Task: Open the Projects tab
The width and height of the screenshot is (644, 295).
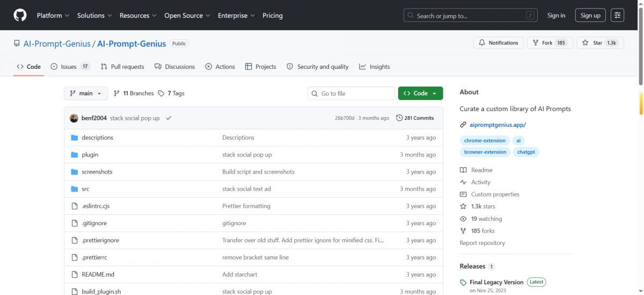Action: 260,67
